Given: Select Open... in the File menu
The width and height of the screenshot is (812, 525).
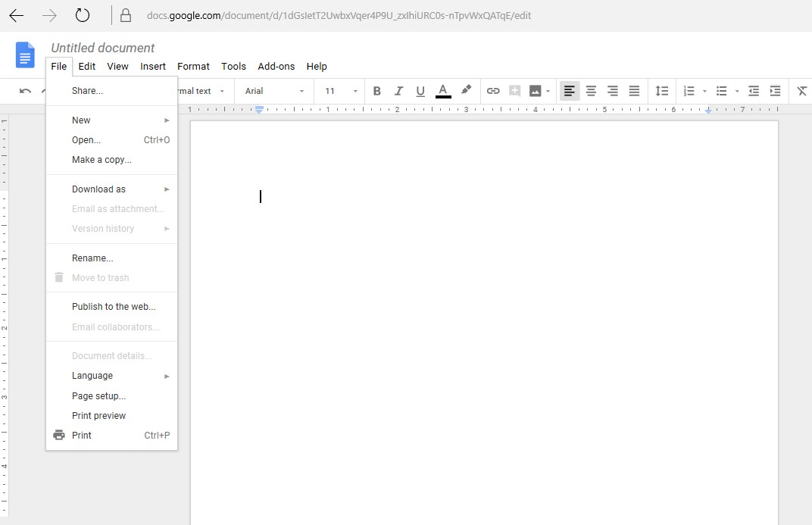Looking at the screenshot, I should click(112, 140).
